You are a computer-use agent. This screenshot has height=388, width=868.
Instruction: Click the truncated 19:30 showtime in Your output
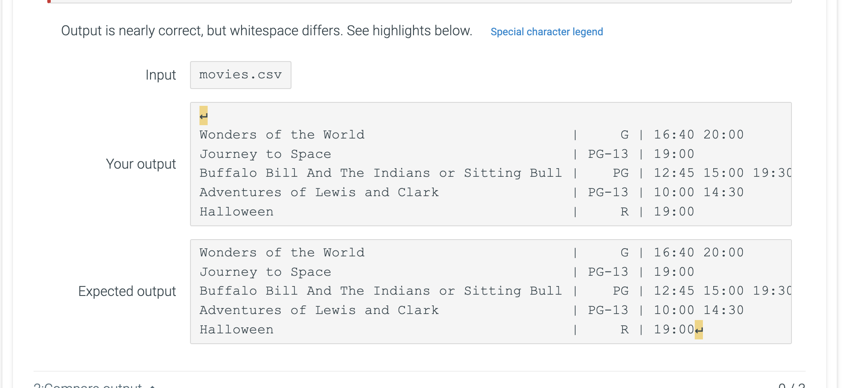coord(774,172)
